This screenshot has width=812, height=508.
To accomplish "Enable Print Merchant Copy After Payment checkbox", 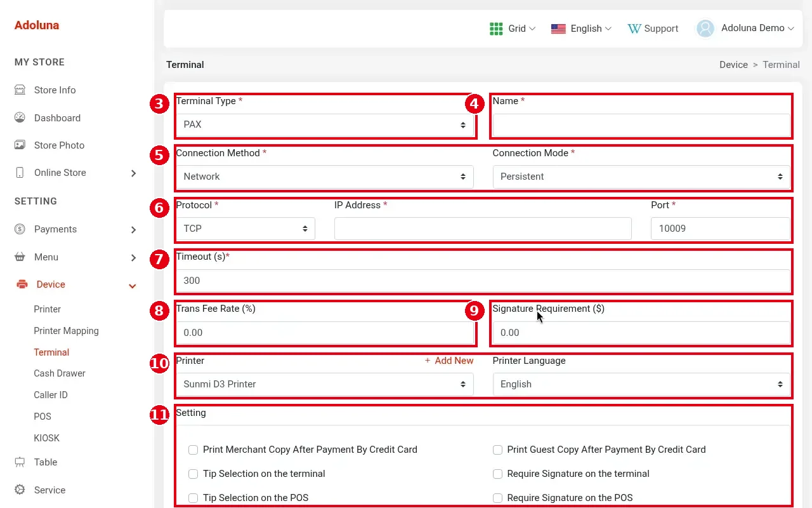I will [x=193, y=450].
